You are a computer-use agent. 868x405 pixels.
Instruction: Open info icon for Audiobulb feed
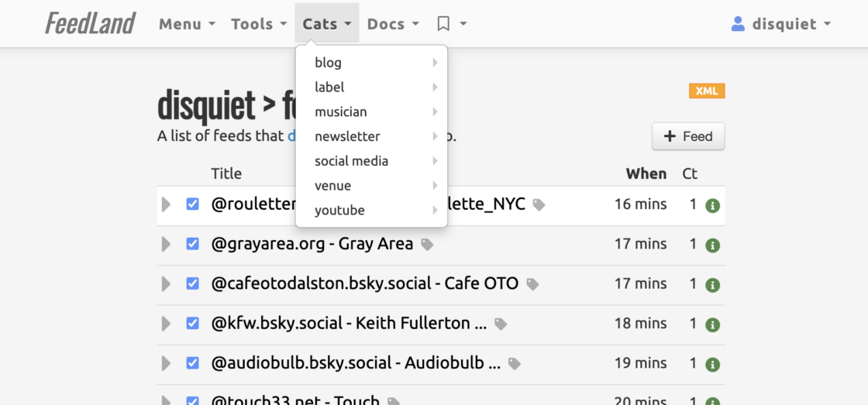pos(712,365)
